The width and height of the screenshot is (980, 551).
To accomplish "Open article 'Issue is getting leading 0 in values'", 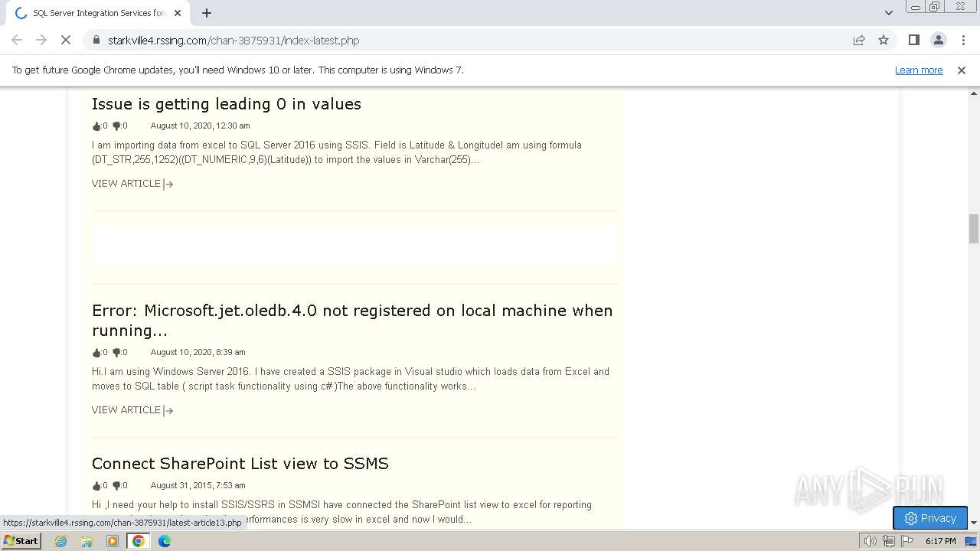I will (x=227, y=104).
